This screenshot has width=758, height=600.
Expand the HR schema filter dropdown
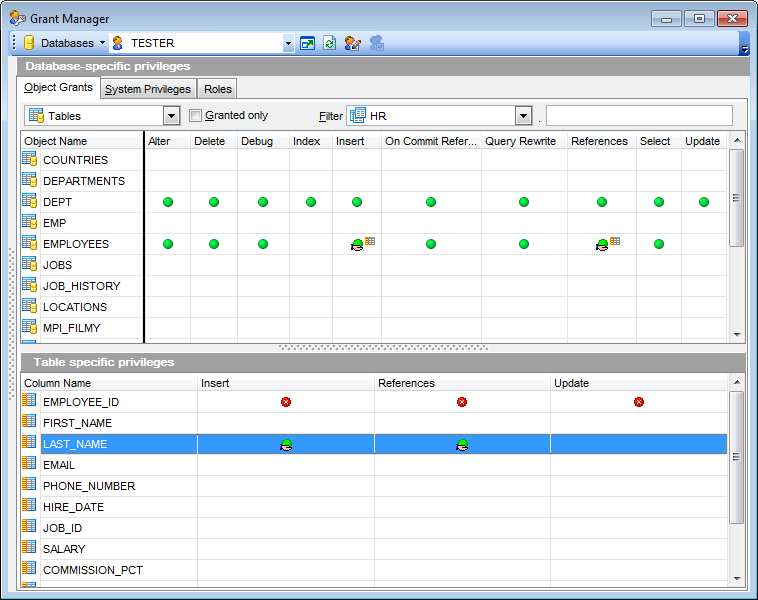click(x=524, y=116)
